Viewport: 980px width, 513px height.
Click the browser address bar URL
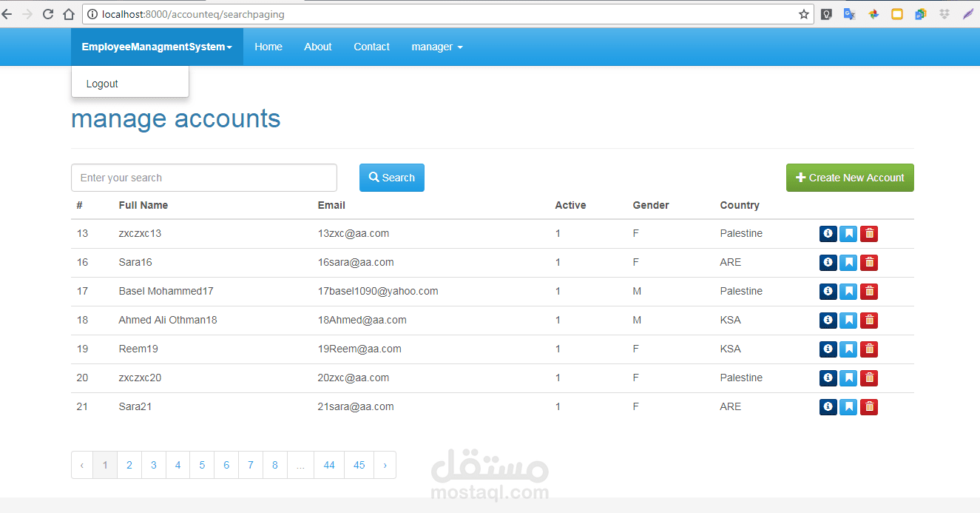(x=193, y=14)
